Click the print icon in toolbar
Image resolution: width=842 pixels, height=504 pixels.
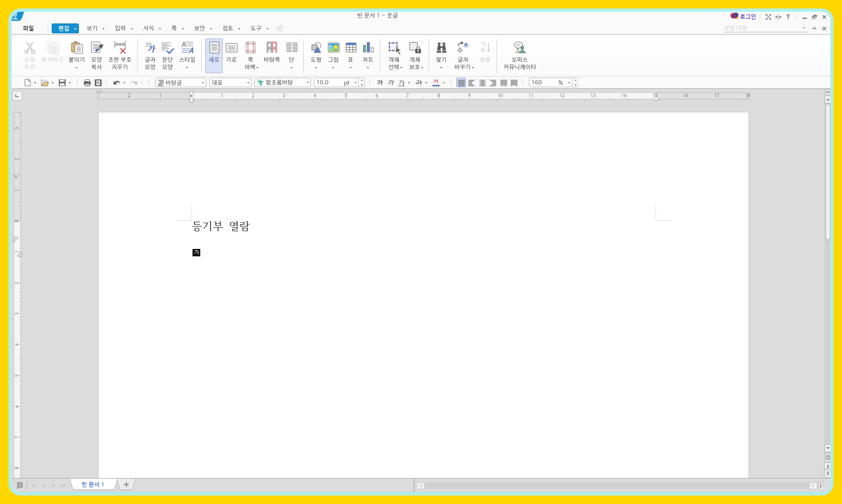[x=87, y=82]
